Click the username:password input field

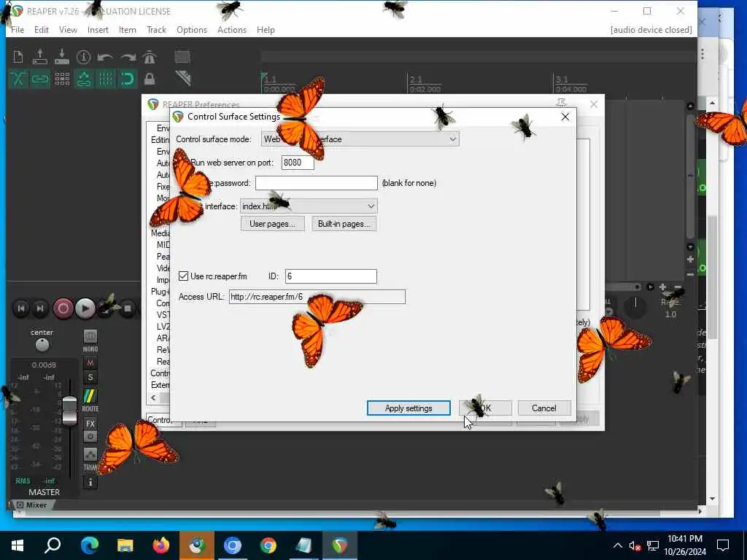pyautogui.click(x=317, y=183)
